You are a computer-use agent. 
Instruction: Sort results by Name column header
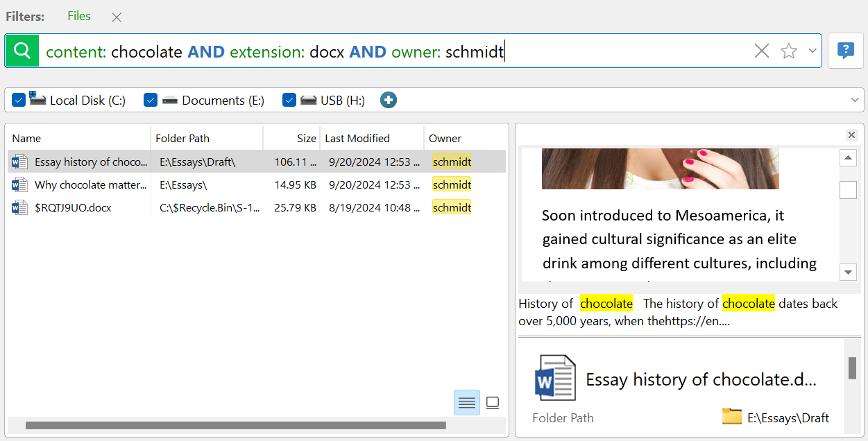tap(26, 138)
